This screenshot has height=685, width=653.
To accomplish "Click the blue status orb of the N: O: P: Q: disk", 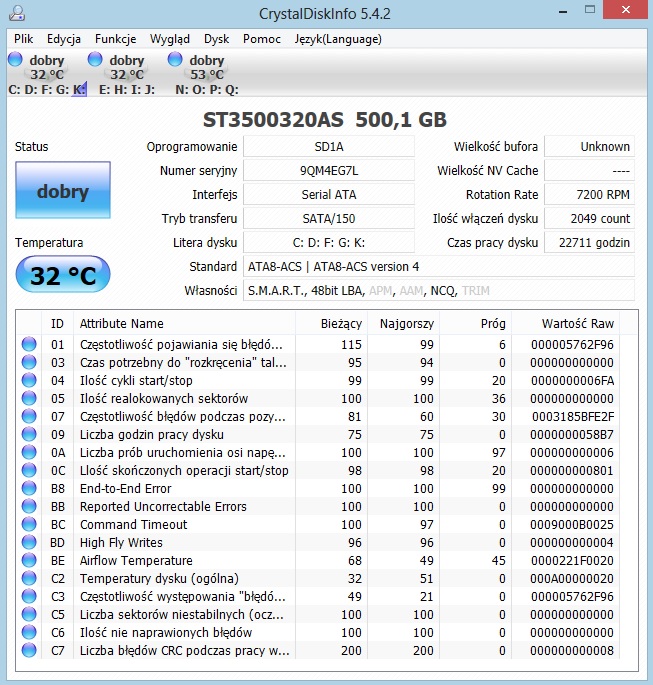I will [175, 59].
